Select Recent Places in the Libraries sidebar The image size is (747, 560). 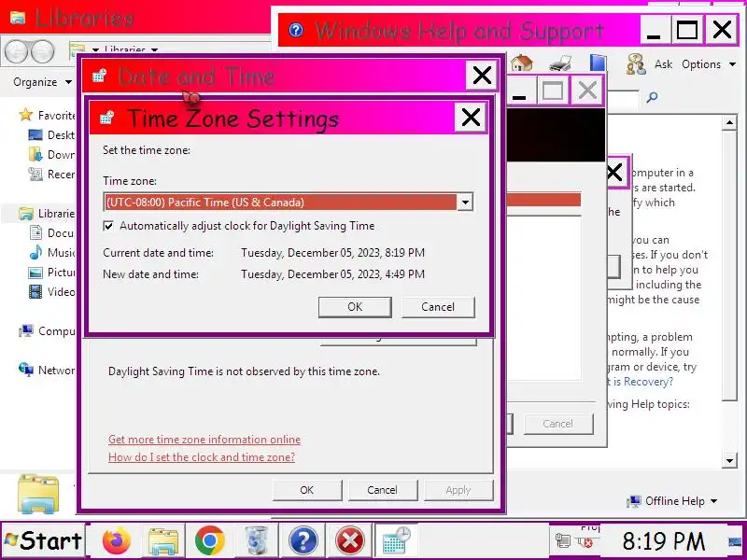51,175
